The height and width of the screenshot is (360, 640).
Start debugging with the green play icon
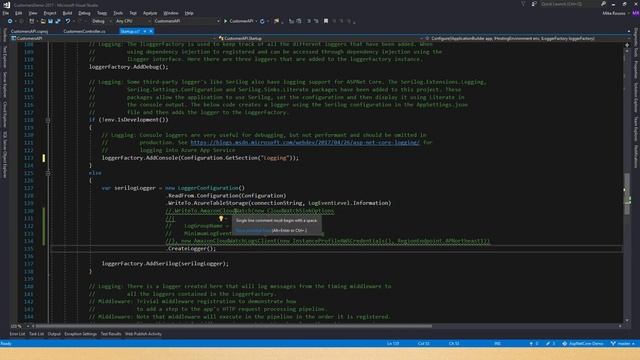pyautogui.click(x=225, y=21)
